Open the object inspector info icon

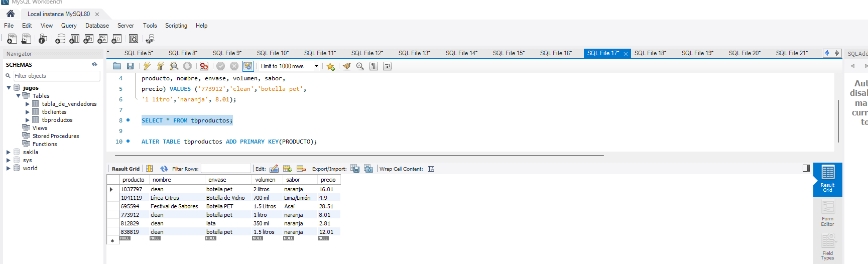pyautogui.click(x=43, y=39)
